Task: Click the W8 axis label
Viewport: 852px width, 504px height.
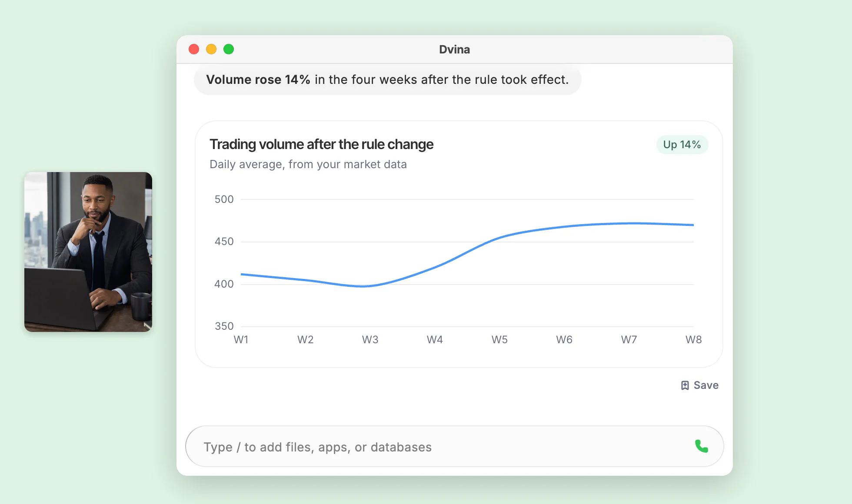Action: (694, 340)
